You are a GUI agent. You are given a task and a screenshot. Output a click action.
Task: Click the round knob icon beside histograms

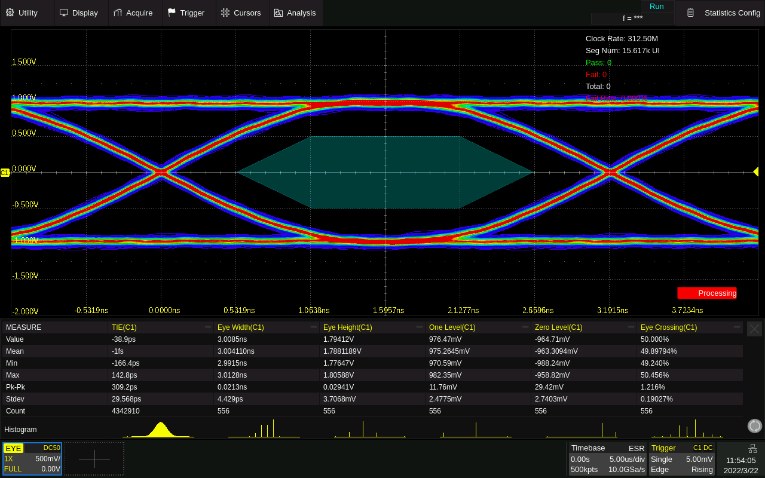coord(755,426)
